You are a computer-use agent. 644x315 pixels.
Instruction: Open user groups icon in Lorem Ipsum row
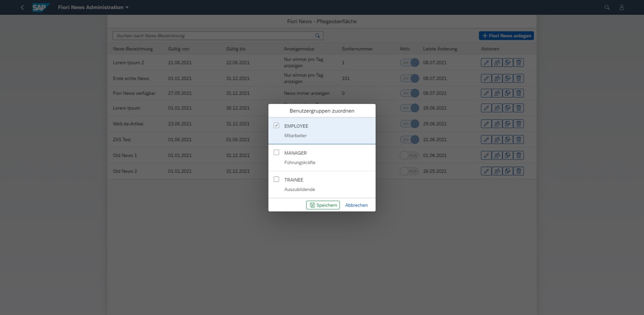pyautogui.click(x=497, y=108)
